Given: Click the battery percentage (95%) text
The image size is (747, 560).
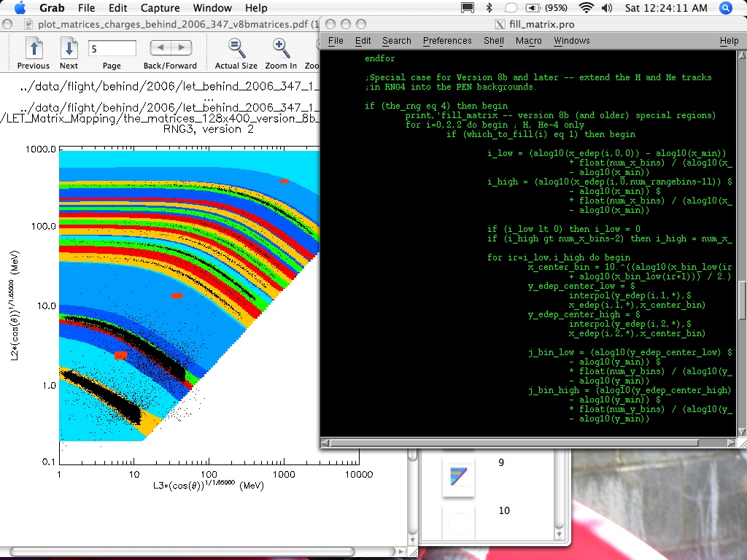Looking at the screenshot, I should click(555, 8).
